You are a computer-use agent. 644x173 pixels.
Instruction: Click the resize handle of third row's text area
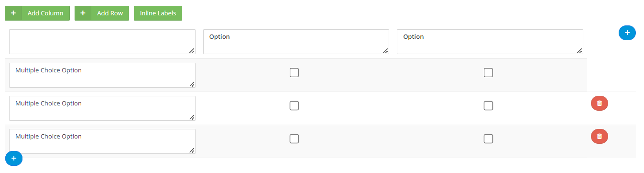coord(192,150)
